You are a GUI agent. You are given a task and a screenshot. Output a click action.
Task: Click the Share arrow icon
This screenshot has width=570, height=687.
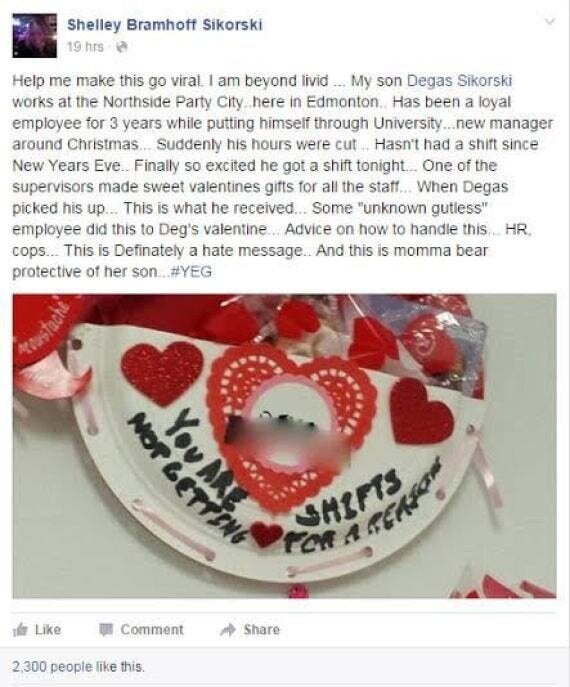(228, 630)
